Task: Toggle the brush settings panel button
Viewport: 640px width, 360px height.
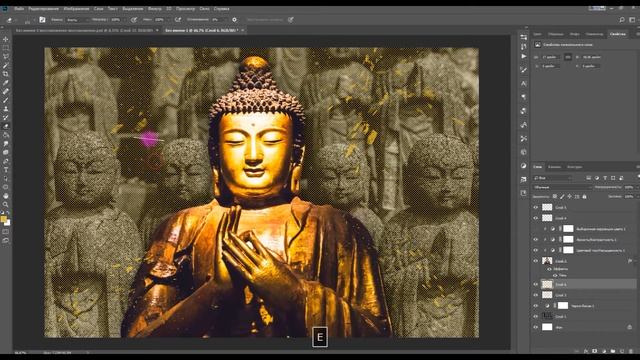Action: 42,20
